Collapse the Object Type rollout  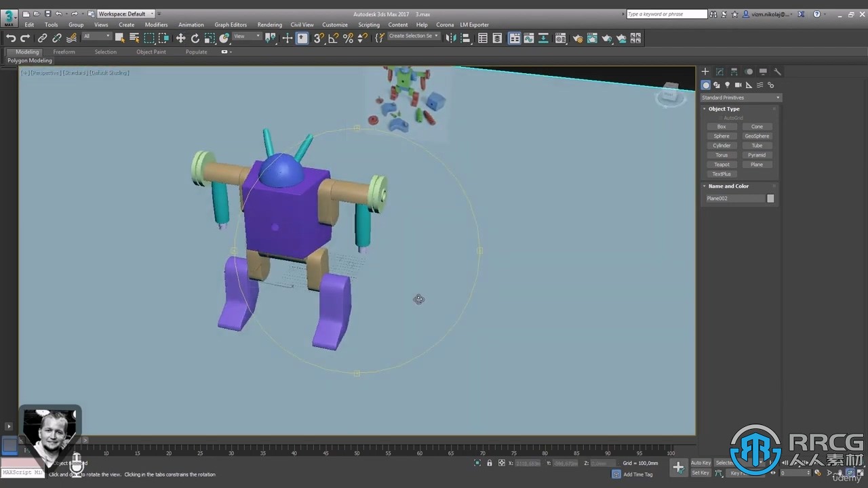[x=724, y=108]
